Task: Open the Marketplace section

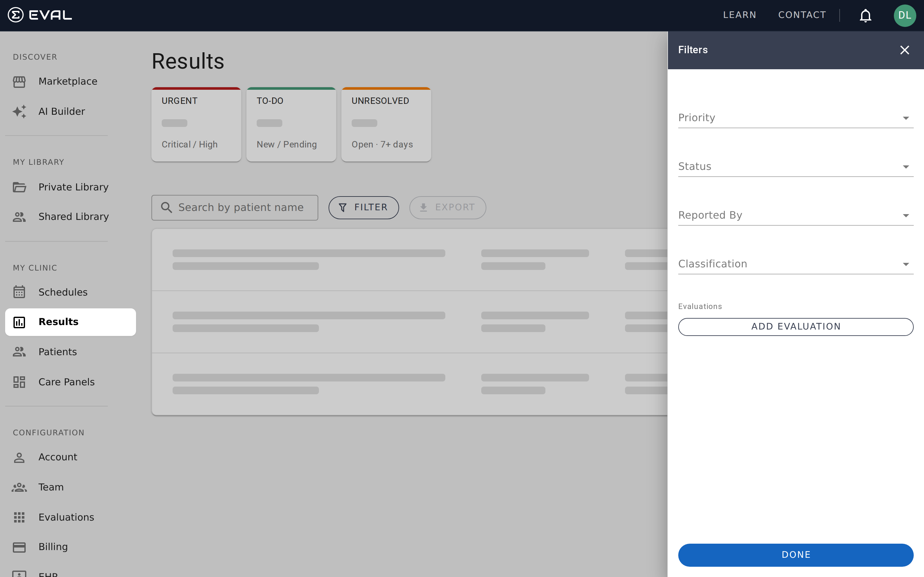Action: click(x=68, y=81)
